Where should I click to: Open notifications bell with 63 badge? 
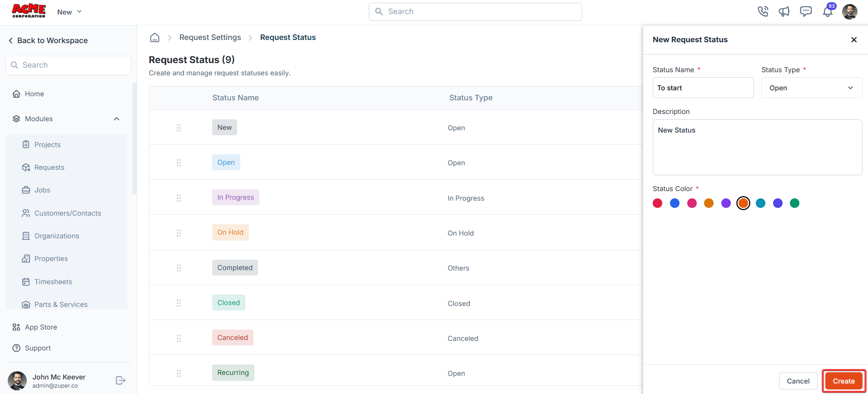coord(828,11)
